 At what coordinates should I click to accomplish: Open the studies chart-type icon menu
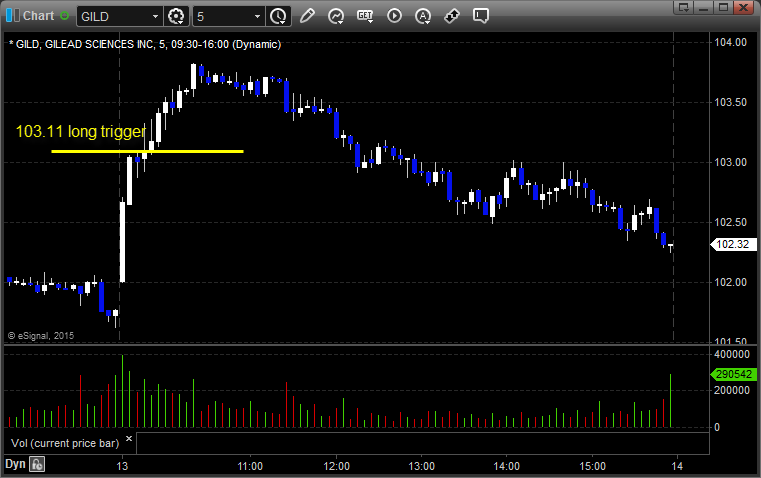click(x=336, y=16)
